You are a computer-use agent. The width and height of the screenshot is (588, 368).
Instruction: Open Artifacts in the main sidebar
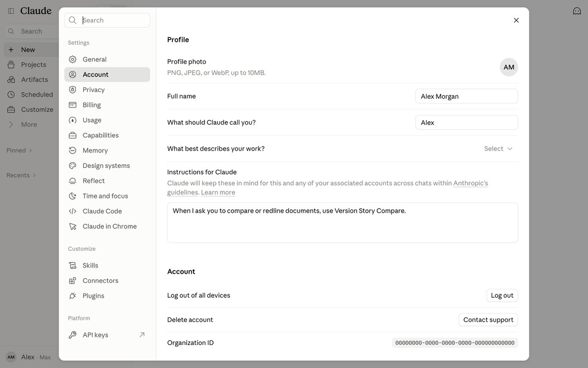tap(32, 79)
